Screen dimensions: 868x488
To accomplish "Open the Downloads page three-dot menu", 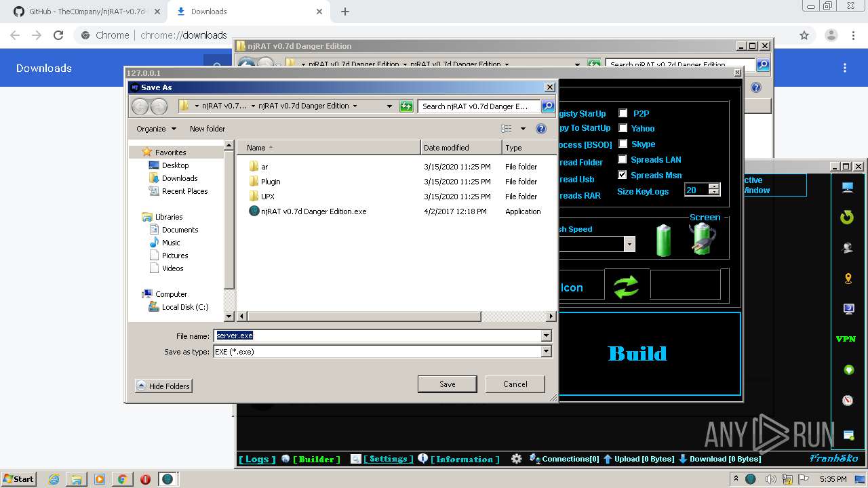I will 845,68.
